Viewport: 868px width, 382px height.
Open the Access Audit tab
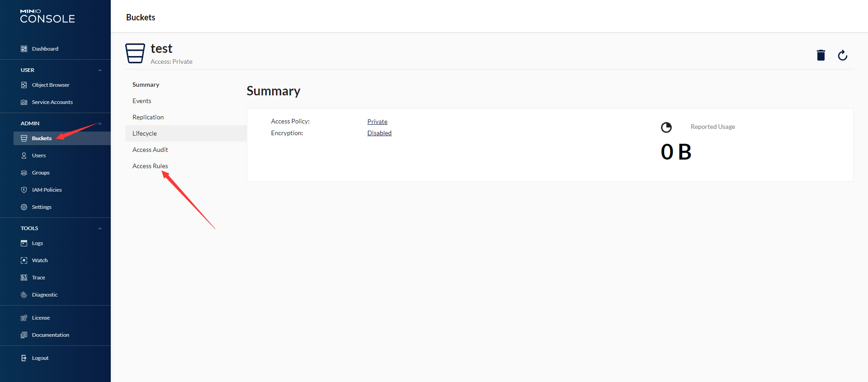[x=186, y=150]
